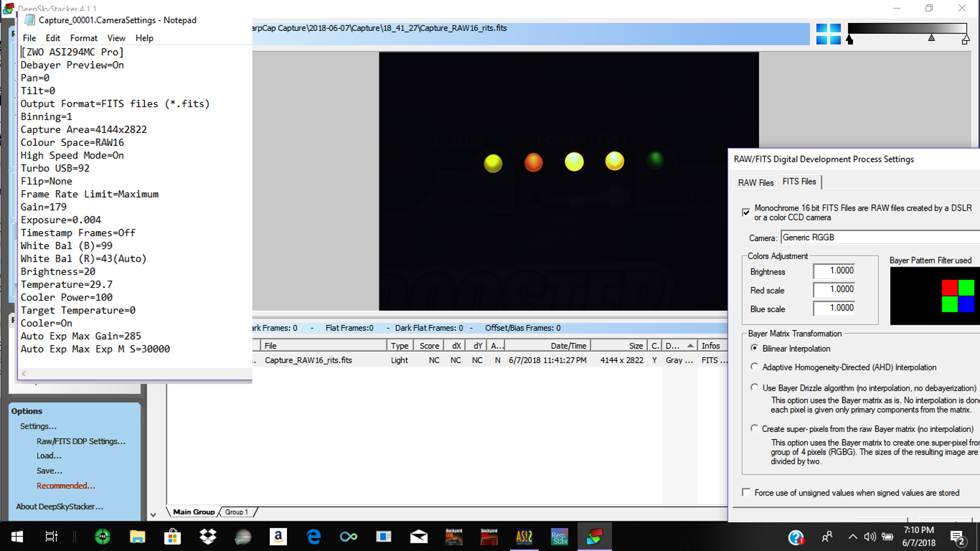The width and height of the screenshot is (980, 551).
Task: Open the Camera Generic RGGB dropdown
Action: tap(880, 238)
